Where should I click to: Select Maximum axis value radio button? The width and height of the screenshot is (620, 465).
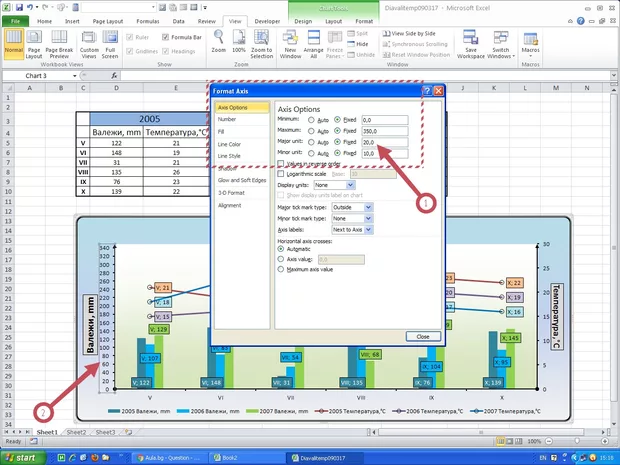coord(281,270)
